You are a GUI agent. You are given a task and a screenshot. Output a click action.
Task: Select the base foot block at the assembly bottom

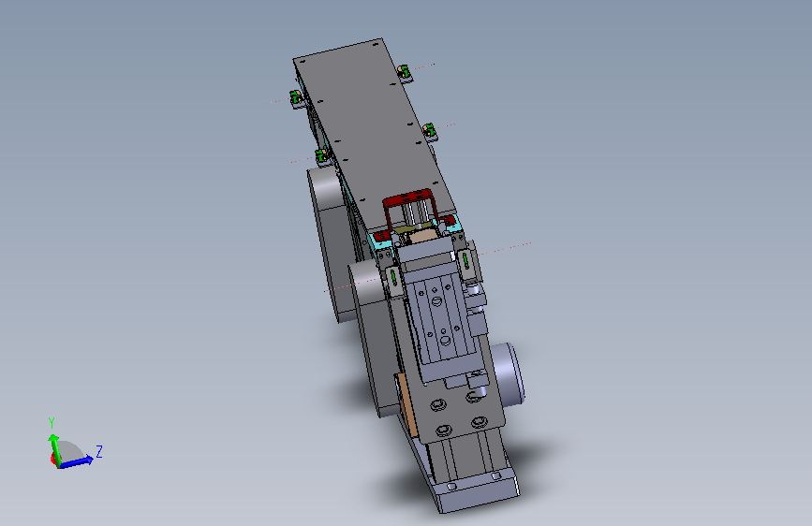(477, 492)
